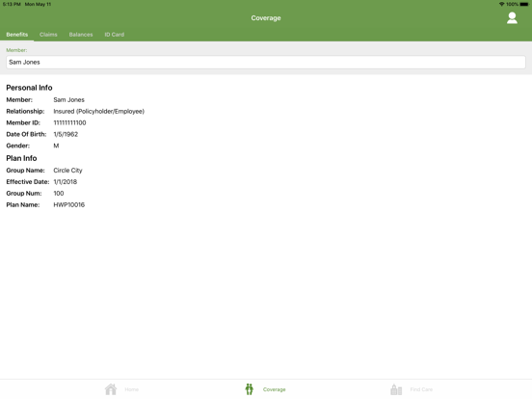Click the date of birth 1/5/1962
The width and height of the screenshot is (532, 399).
tap(66, 134)
